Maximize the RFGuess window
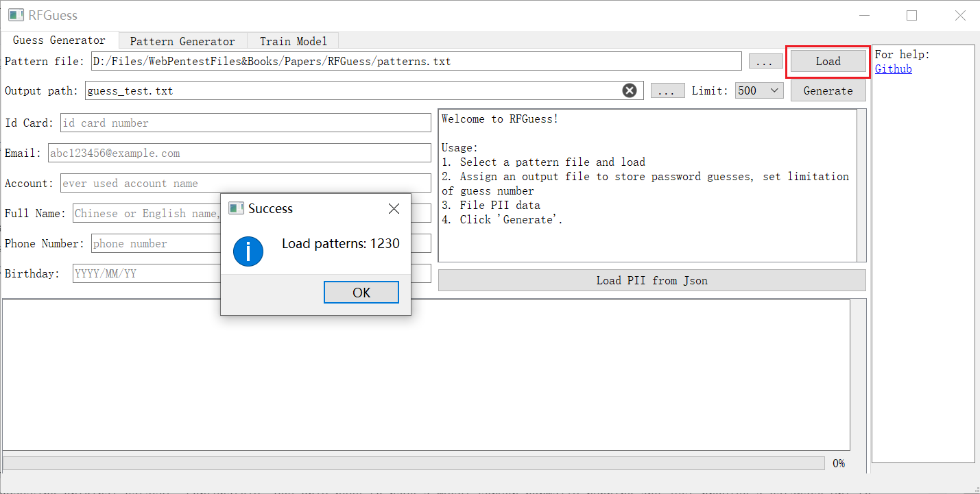 click(x=911, y=15)
